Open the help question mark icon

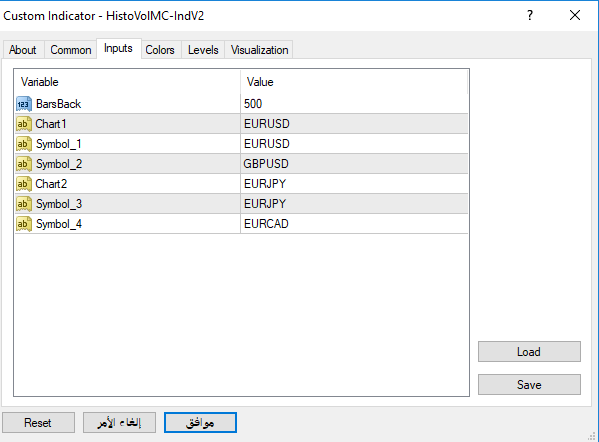530,15
